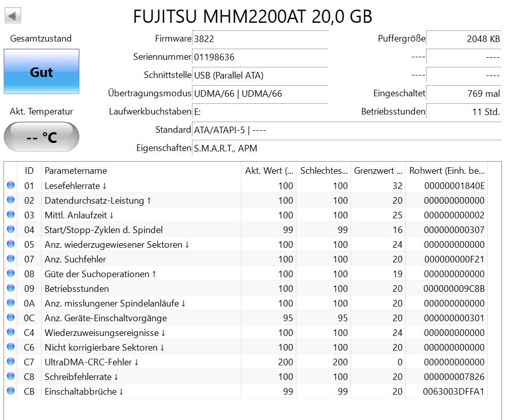Click status orb for Mittl. Anlaufzeit row
This screenshot has height=420, width=506.
pyautogui.click(x=11, y=215)
